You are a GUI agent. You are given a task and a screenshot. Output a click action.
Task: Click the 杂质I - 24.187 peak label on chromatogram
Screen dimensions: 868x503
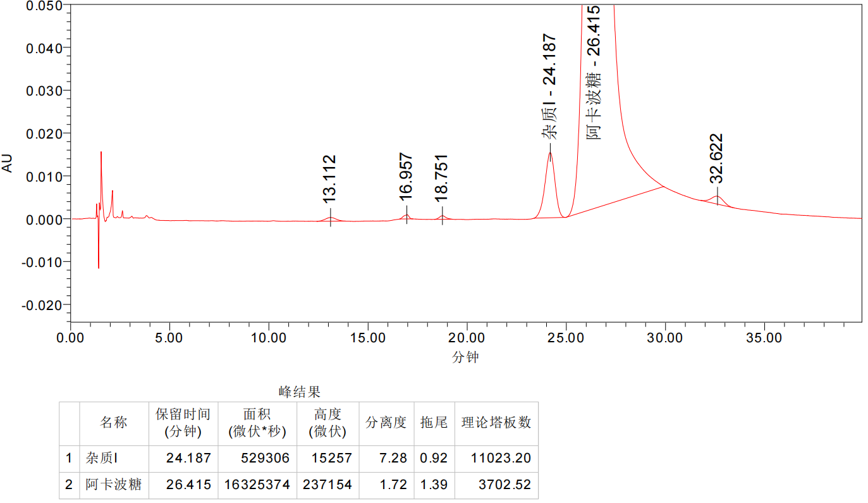click(550, 87)
